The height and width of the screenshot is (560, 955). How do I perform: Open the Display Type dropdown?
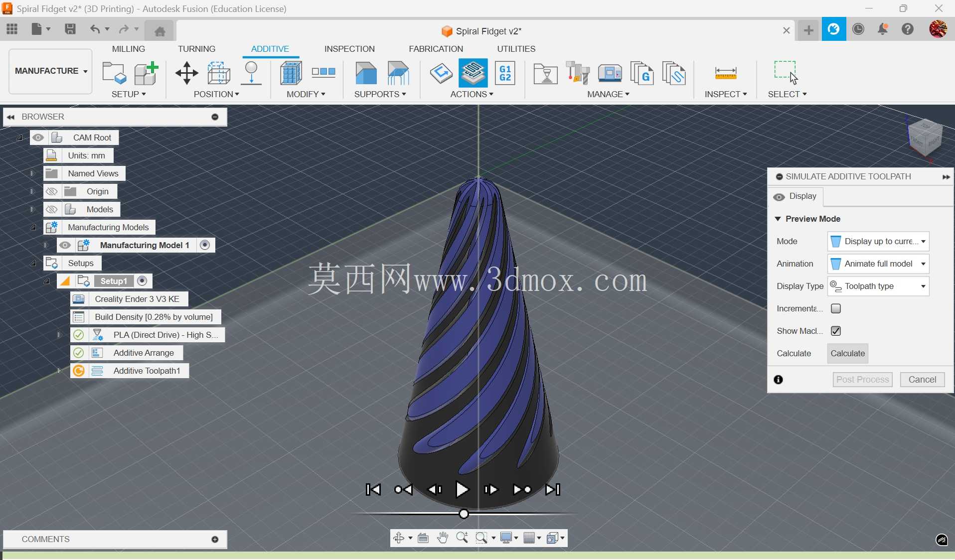coord(878,286)
